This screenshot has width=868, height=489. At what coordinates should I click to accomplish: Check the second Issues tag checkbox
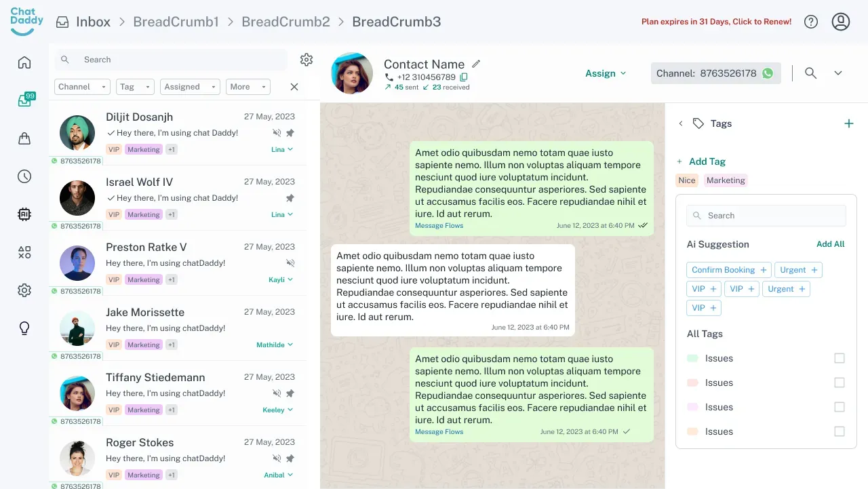[x=839, y=383]
